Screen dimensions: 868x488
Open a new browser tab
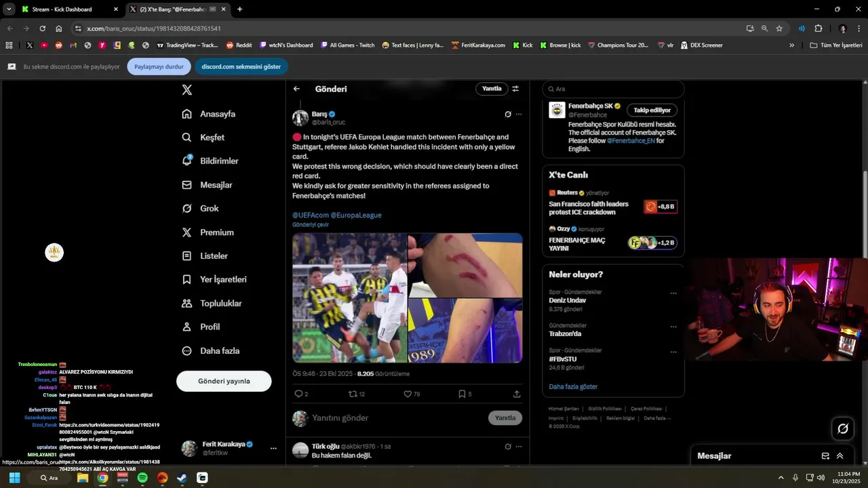point(239,9)
